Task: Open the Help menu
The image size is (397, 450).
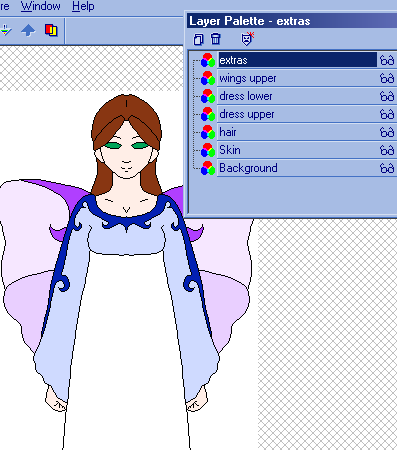Action: click(x=83, y=6)
